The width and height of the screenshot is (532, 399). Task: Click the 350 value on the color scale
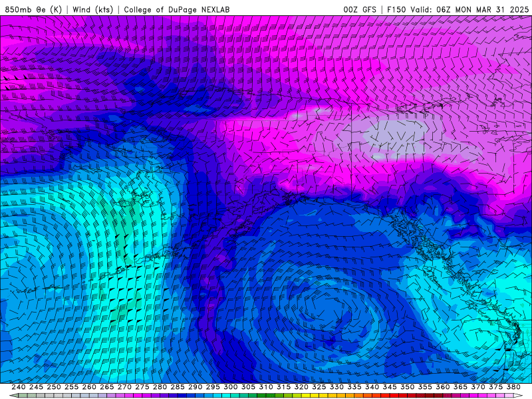pyautogui.click(x=407, y=387)
